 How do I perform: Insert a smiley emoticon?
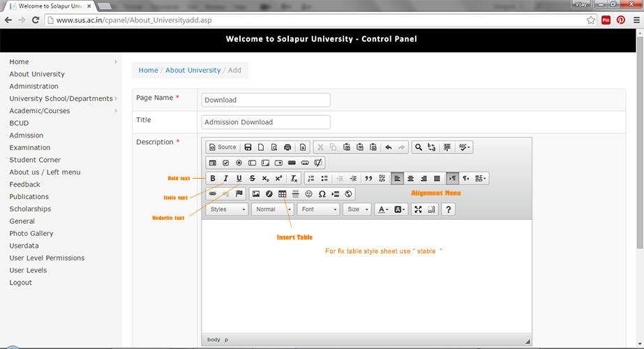tap(309, 193)
